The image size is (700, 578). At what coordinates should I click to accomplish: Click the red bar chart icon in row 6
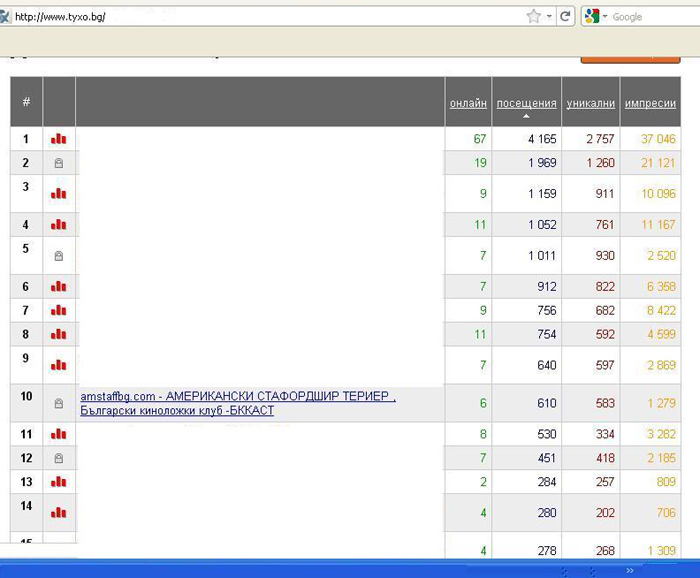pyautogui.click(x=58, y=286)
